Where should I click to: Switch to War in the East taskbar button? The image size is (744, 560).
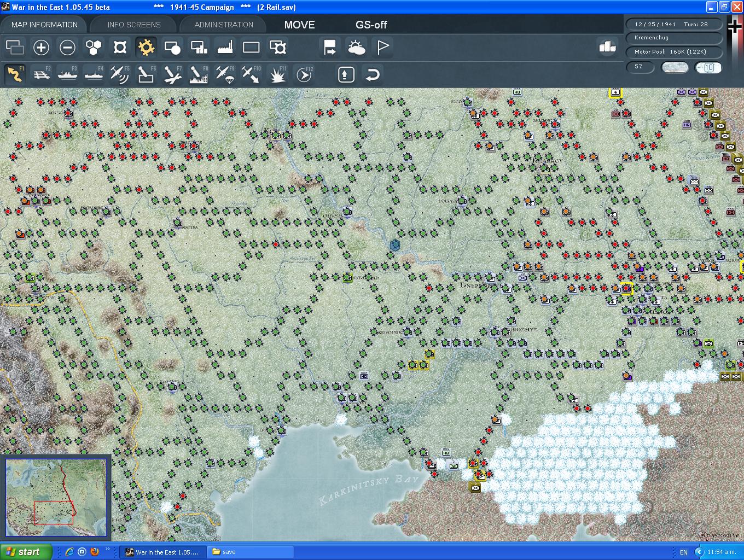[163, 552]
